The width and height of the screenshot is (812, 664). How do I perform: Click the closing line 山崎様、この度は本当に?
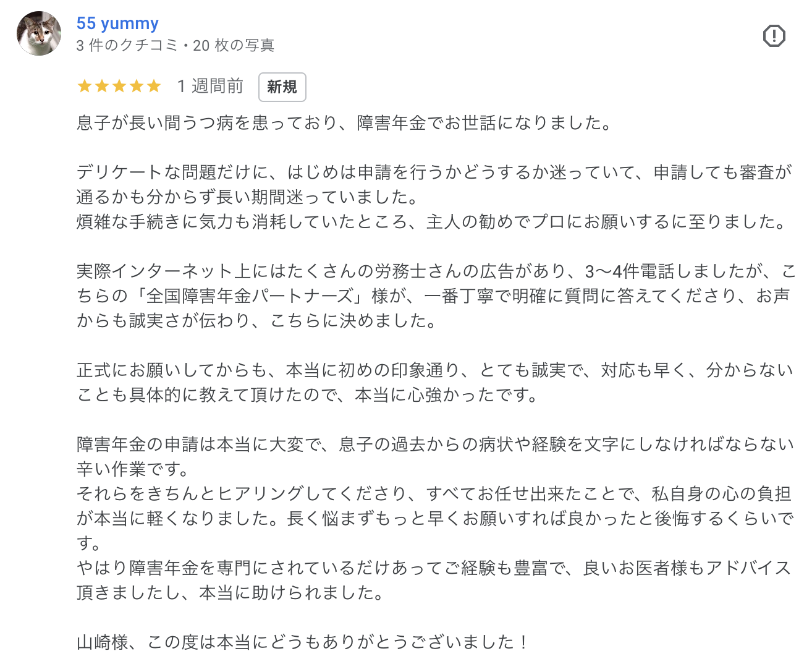(303, 642)
